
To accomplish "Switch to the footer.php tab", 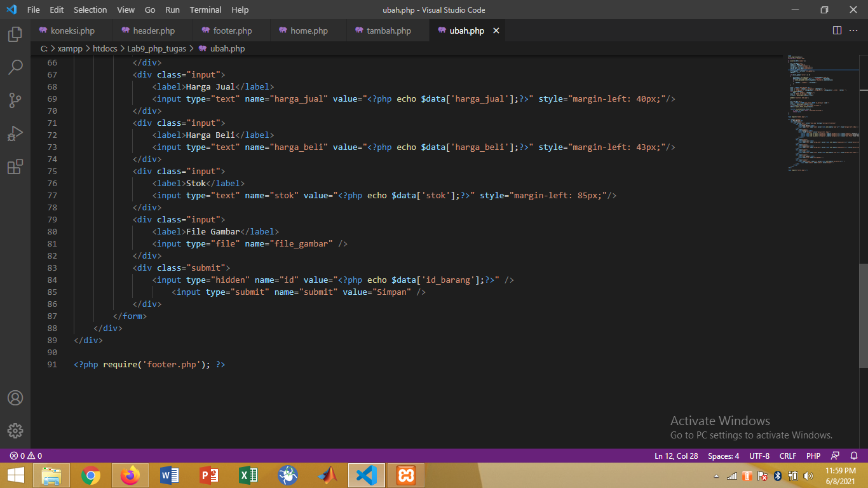I will pyautogui.click(x=232, y=30).
